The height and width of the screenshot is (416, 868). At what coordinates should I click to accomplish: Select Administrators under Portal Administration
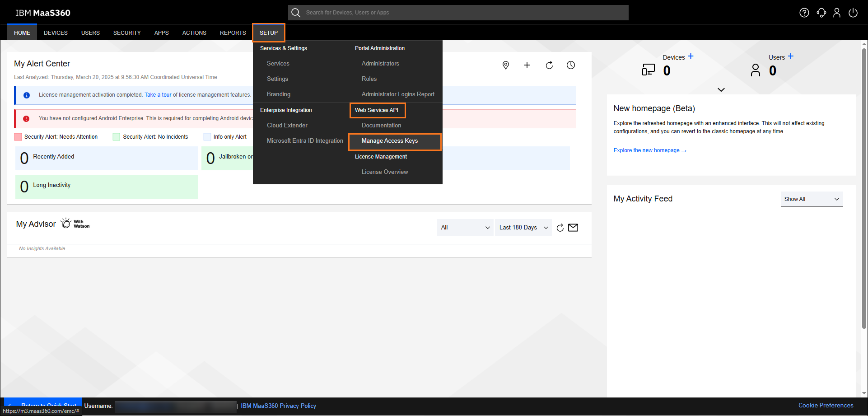click(380, 64)
